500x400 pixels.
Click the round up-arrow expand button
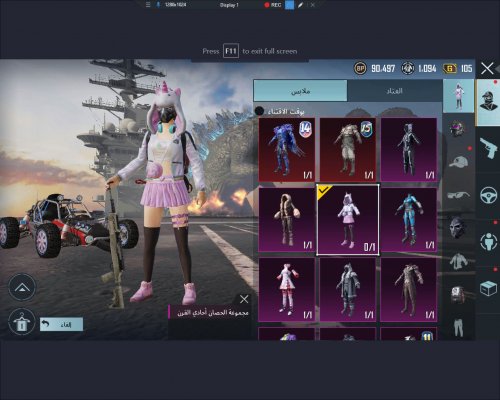[22, 287]
